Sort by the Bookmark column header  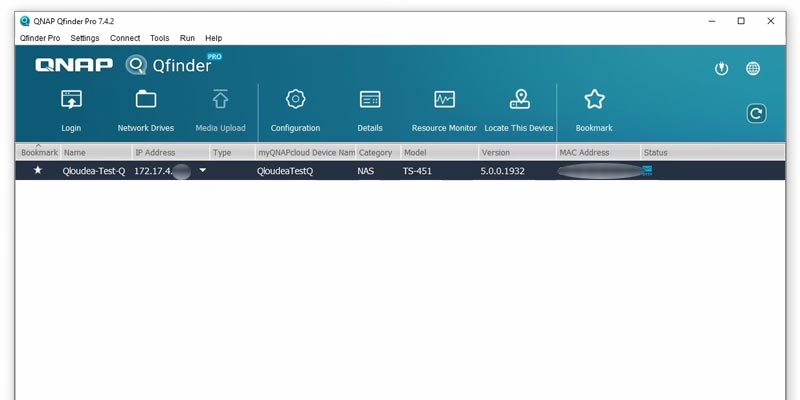click(39, 152)
